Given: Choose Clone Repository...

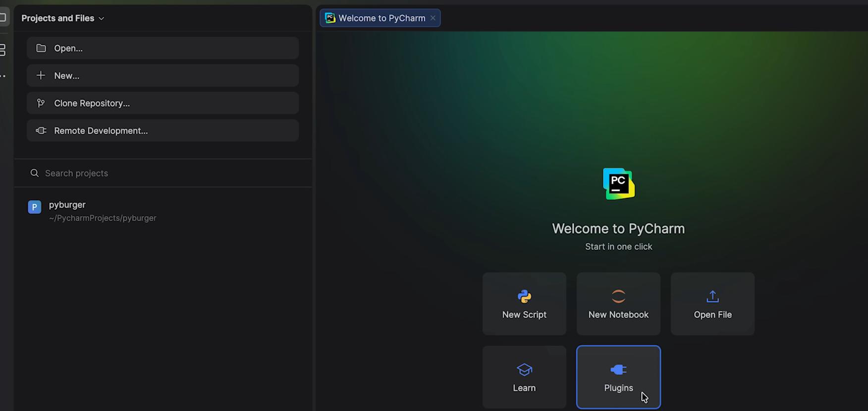Looking at the screenshot, I should point(163,103).
